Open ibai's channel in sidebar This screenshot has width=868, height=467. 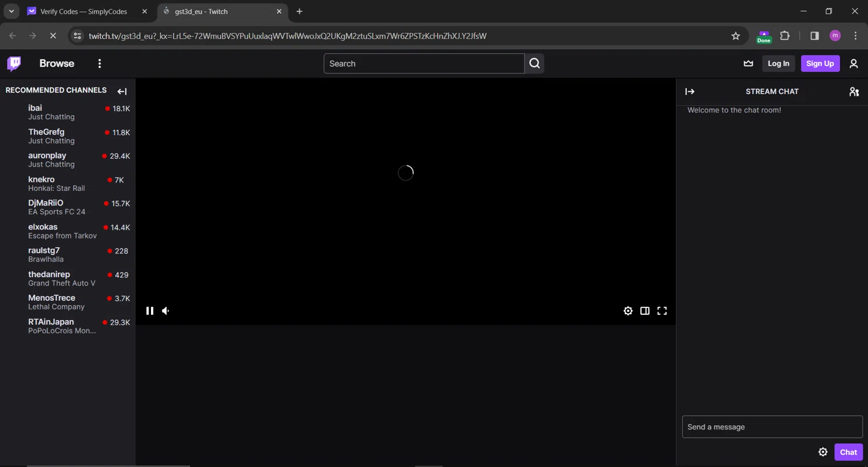coord(68,112)
